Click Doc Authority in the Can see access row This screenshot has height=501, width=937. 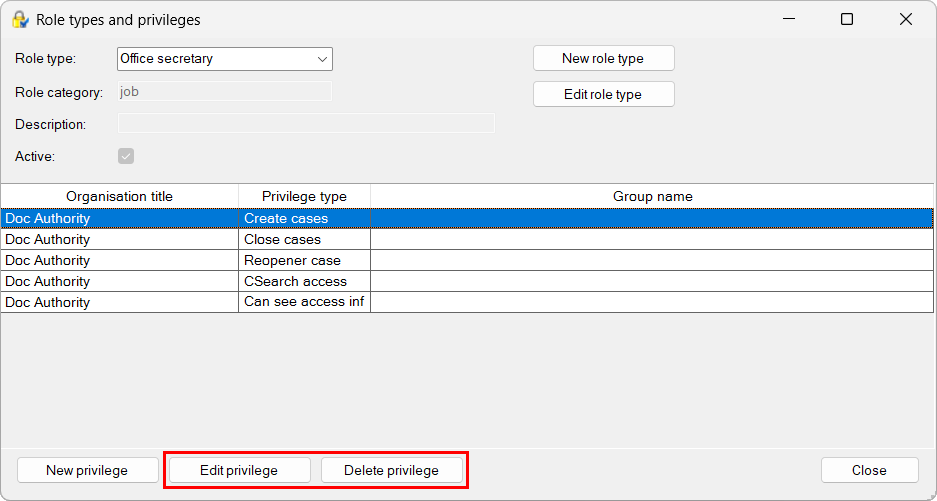(x=120, y=302)
